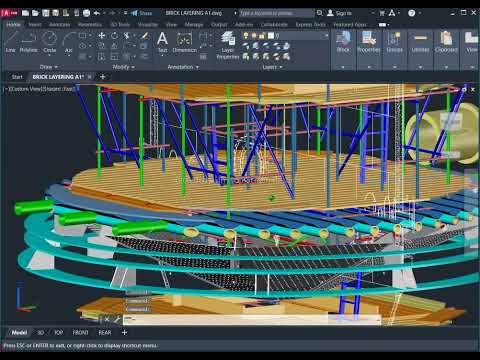Select the Move tool in Modify
The width and height of the screenshot is (480, 360).
pyautogui.click(x=102, y=35)
